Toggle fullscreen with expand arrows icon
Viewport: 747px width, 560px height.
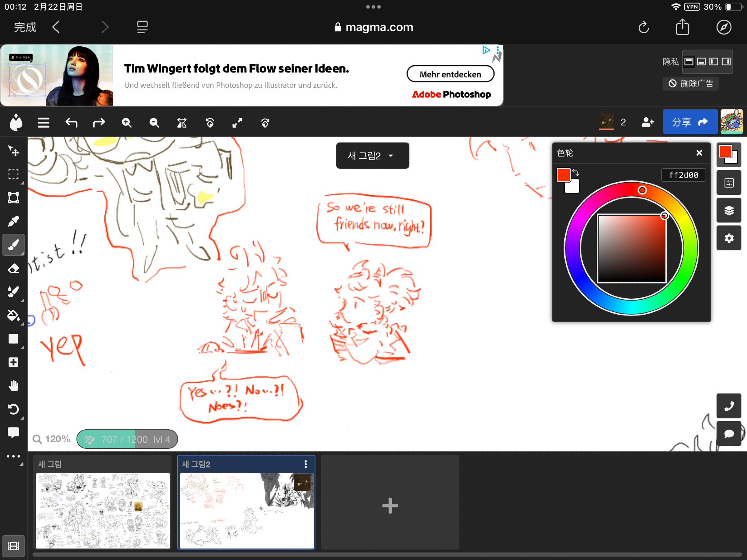coord(237,122)
